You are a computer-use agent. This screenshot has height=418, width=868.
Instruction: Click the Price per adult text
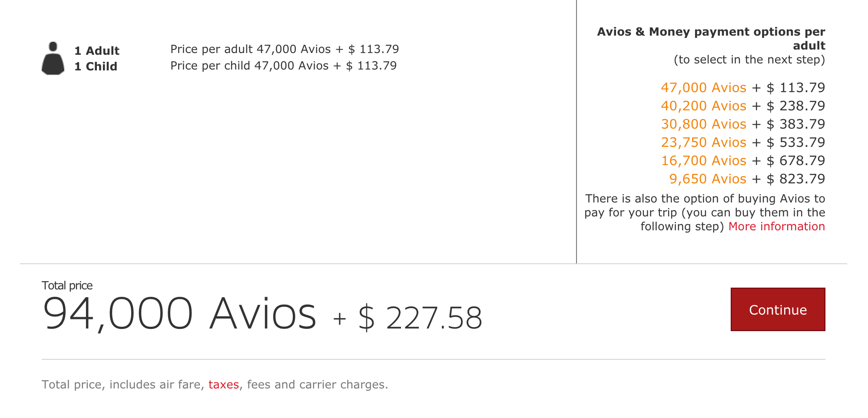tap(284, 49)
